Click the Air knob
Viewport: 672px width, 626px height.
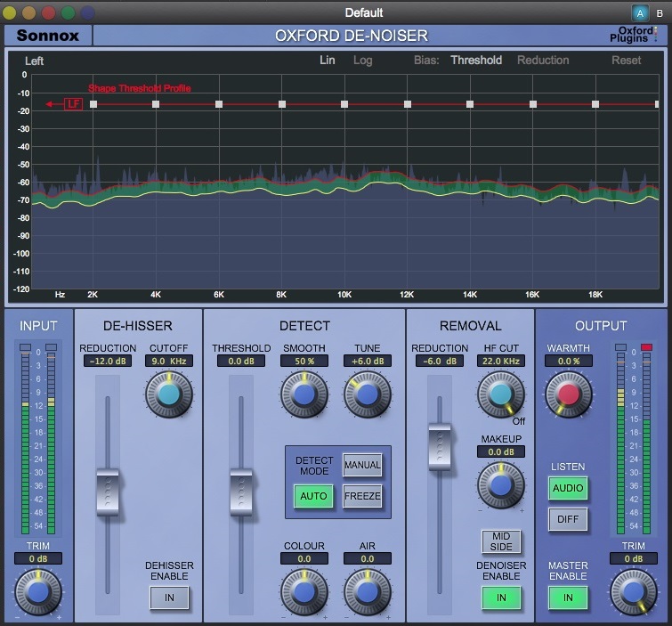click(x=368, y=592)
